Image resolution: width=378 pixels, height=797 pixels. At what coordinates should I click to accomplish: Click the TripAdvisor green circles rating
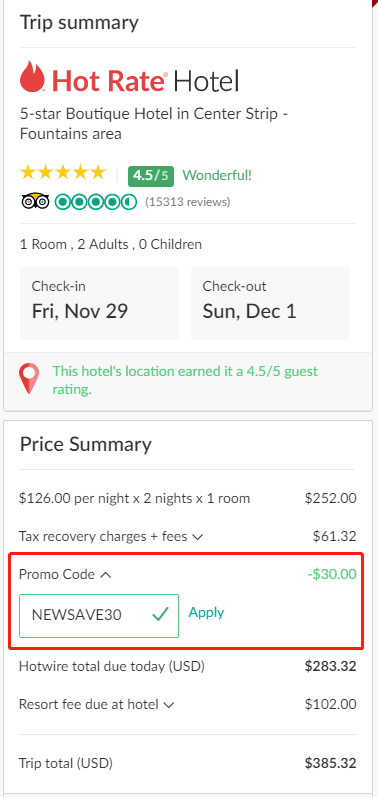pyautogui.click(x=96, y=202)
